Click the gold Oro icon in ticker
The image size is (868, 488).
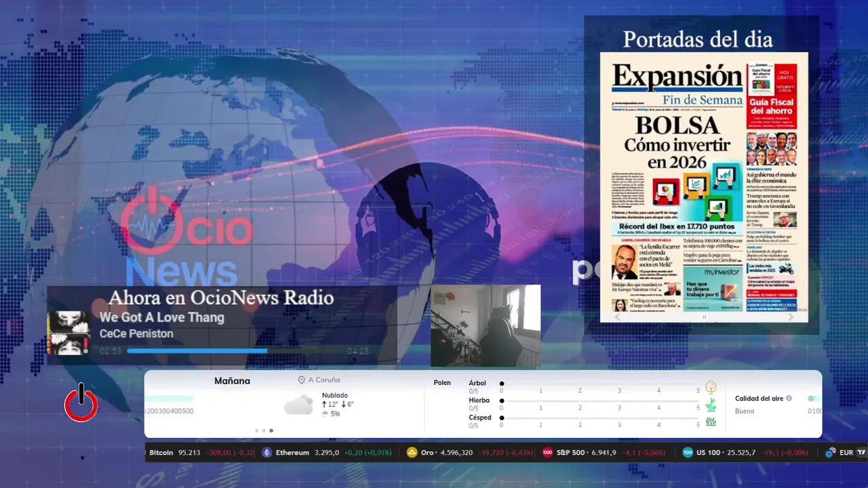pyautogui.click(x=412, y=453)
